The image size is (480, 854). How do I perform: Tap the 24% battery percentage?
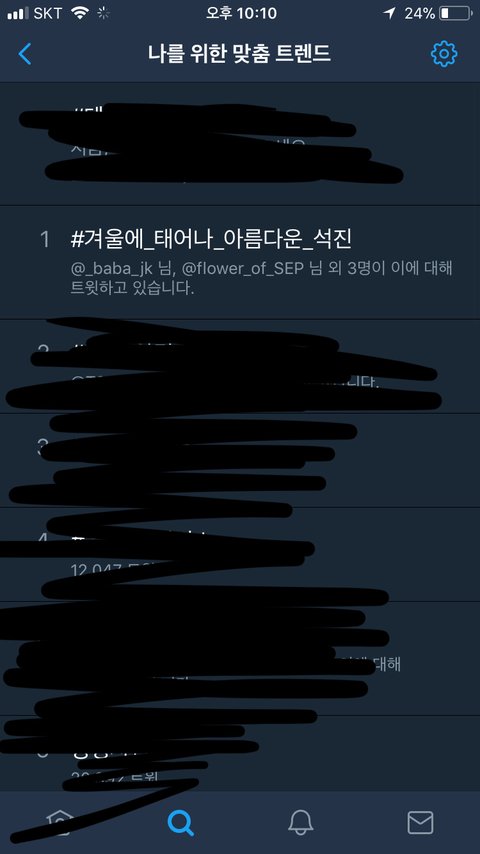420,14
